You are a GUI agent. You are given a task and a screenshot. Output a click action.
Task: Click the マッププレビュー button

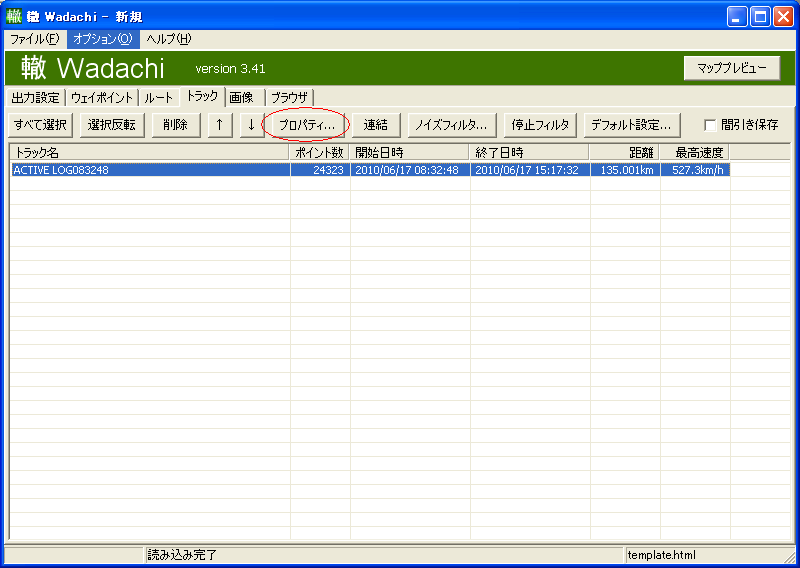[x=732, y=68]
